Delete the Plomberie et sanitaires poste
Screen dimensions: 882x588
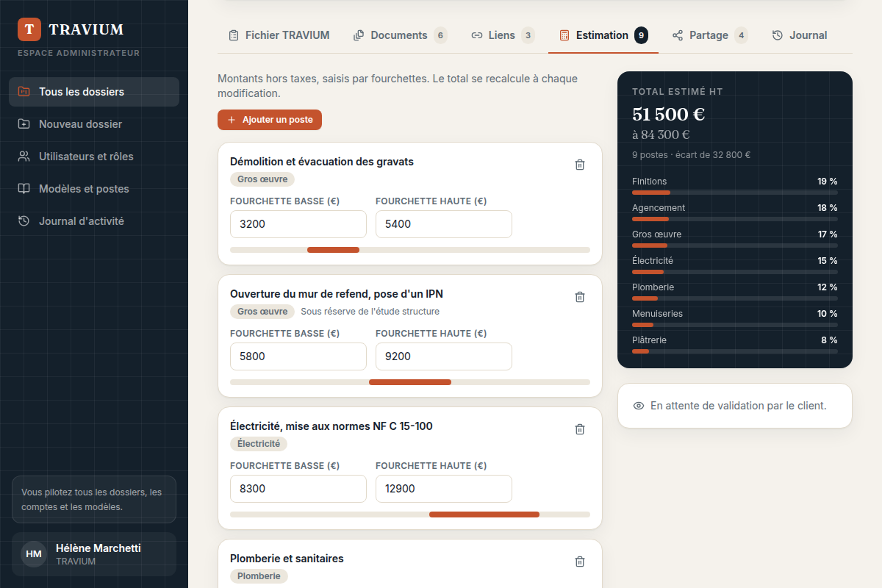click(580, 562)
